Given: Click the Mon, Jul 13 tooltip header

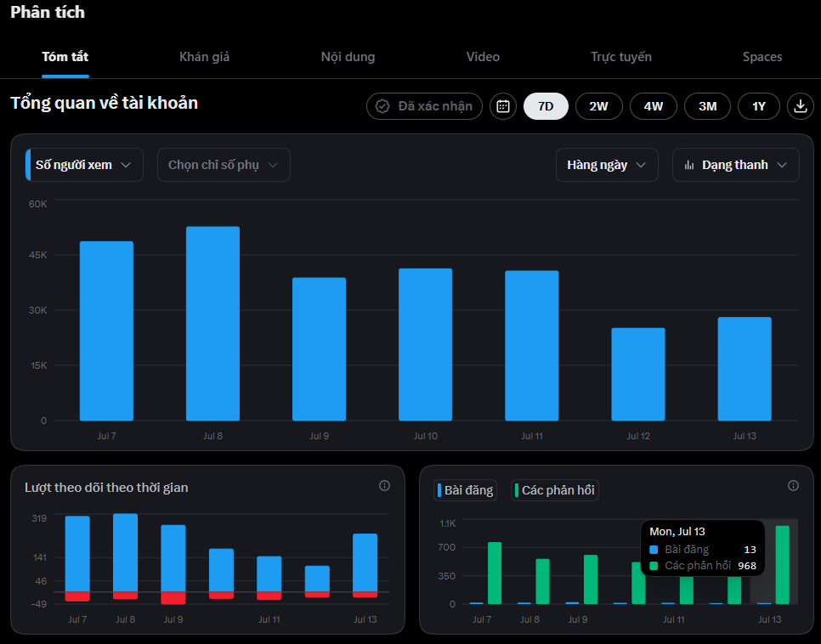Looking at the screenshot, I should (x=677, y=532).
